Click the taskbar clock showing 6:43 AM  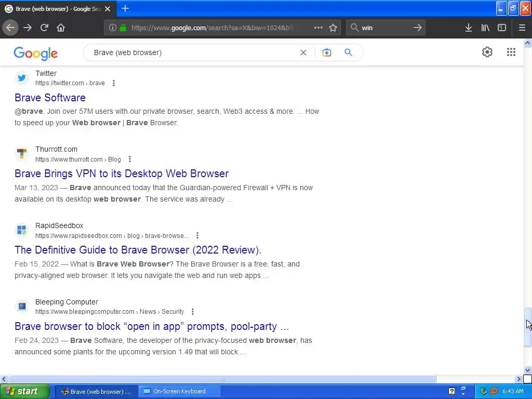tap(513, 392)
